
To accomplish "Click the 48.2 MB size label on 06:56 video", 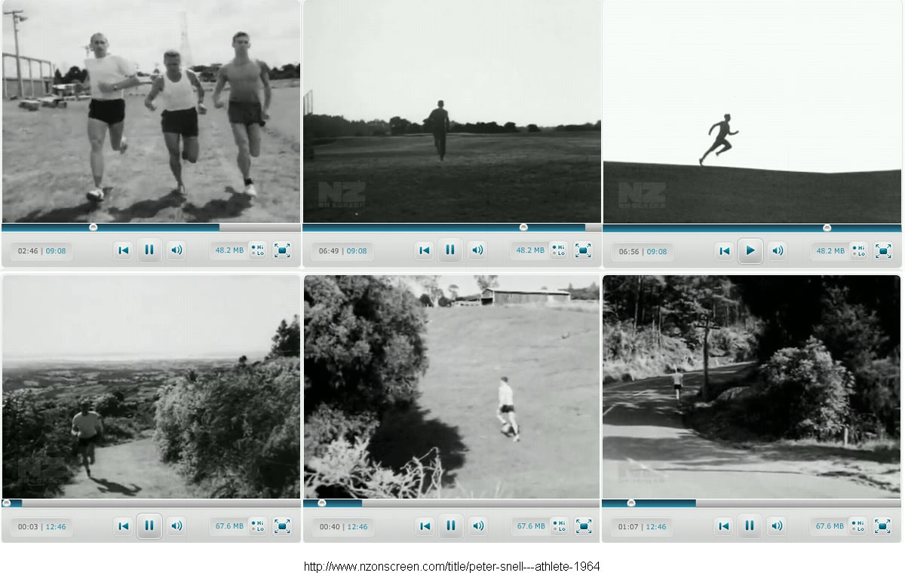I will (x=830, y=250).
